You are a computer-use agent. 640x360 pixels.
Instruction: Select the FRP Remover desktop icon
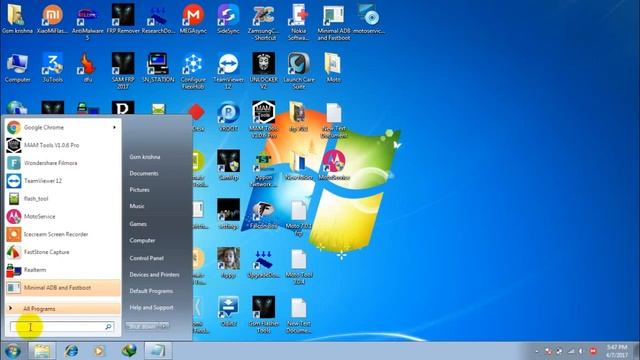click(x=123, y=19)
